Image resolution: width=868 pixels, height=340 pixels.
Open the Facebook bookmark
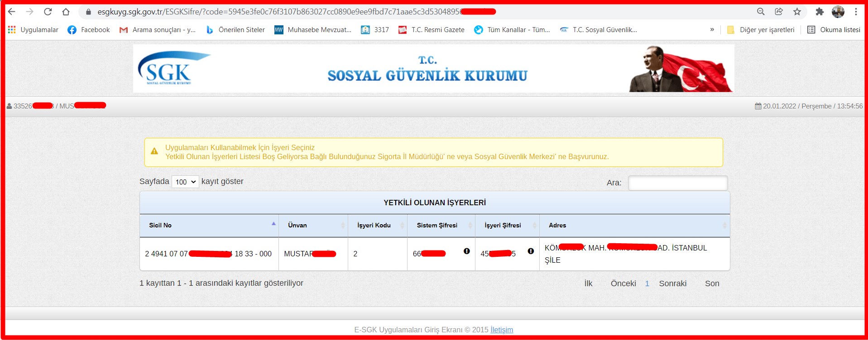click(89, 30)
